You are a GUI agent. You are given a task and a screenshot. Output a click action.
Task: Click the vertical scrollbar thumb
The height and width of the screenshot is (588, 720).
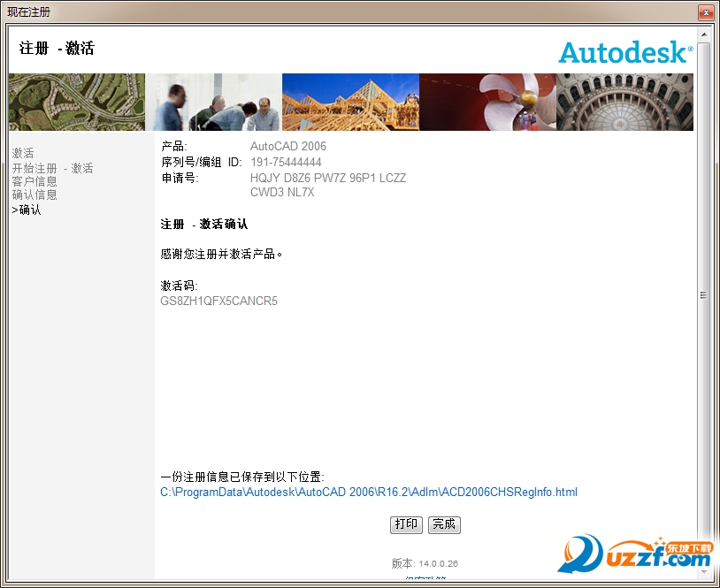[704, 295]
